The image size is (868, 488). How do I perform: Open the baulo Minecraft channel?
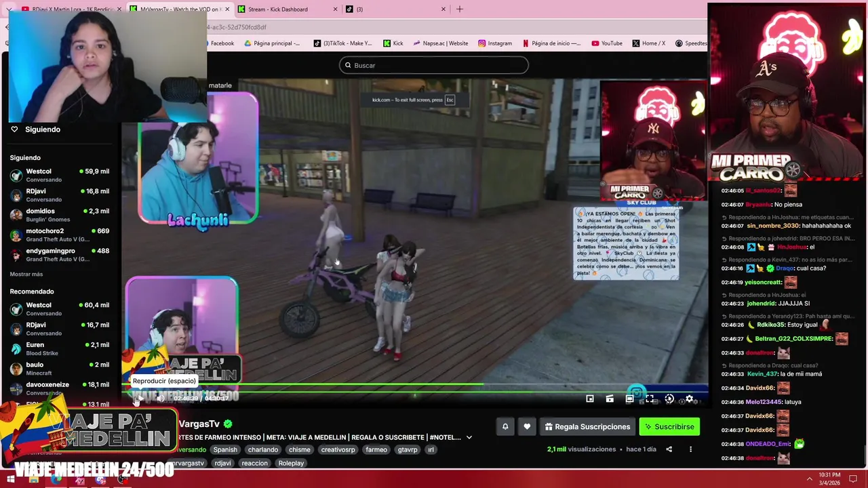[60, 368]
